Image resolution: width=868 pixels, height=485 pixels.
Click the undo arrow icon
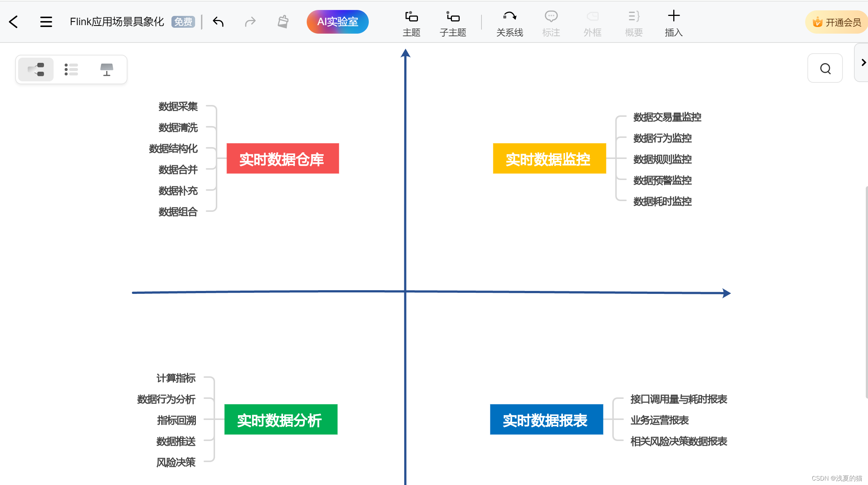218,22
